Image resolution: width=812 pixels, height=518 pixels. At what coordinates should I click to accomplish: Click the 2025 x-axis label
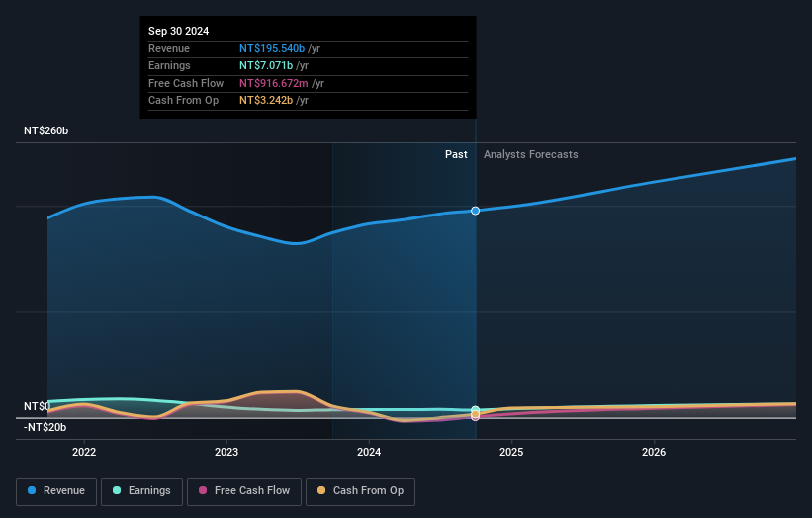tap(511, 453)
